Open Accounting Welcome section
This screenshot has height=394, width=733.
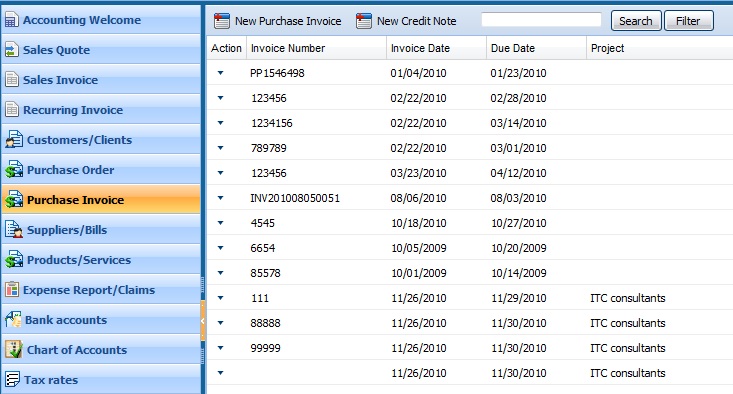pyautogui.click(x=101, y=20)
